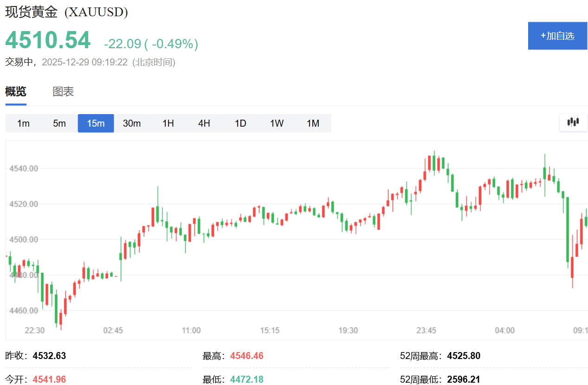Choose the 1m timeframe
588x385 pixels.
23,123
